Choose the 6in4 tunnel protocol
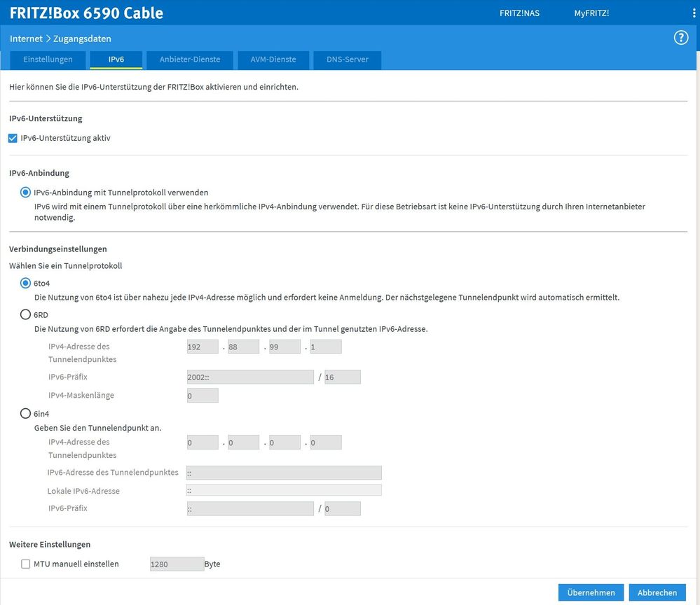Image resolution: width=700 pixels, height=605 pixels. click(x=25, y=414)
